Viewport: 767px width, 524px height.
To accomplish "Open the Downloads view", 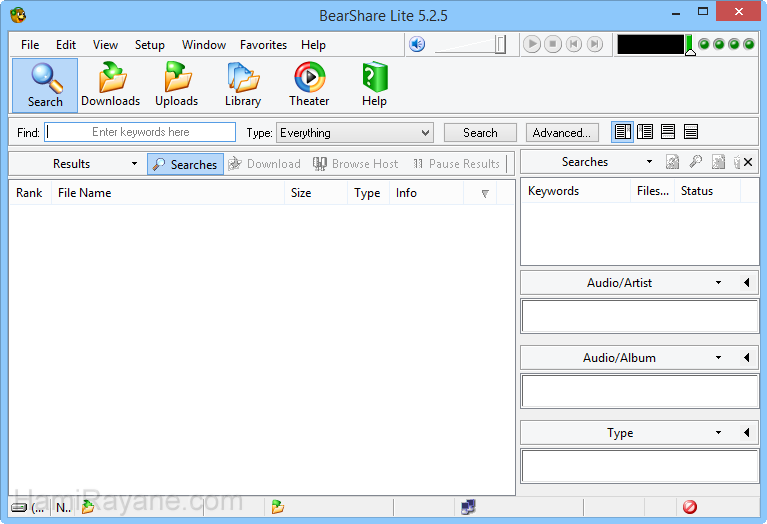I will click(x=111, y=86).
